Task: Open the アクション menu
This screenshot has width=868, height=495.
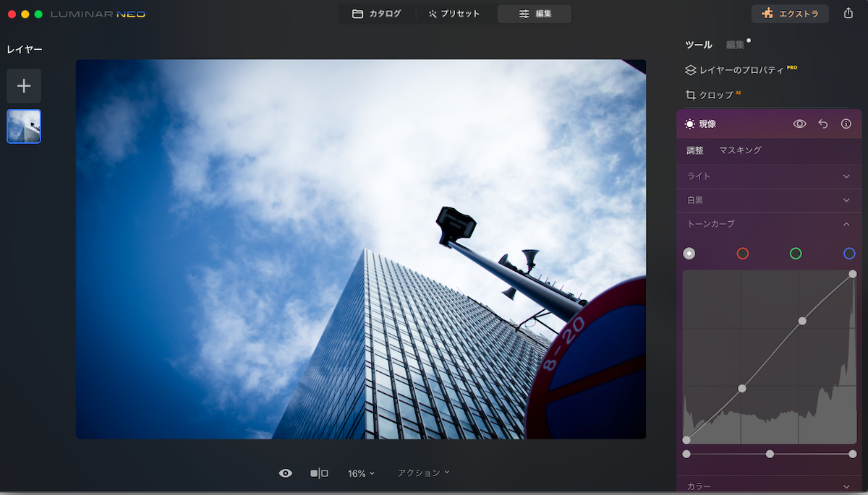Action: (x=423, y=473)
